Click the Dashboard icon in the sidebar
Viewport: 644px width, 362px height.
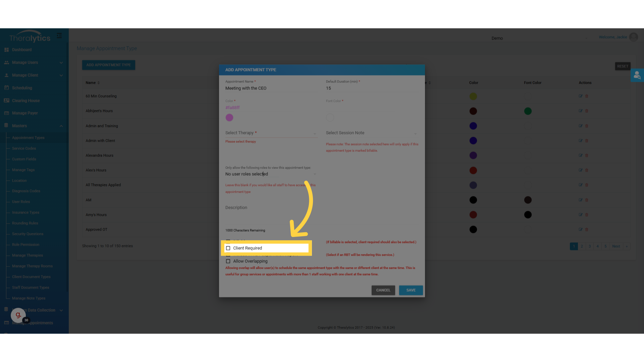coord(6,50)
